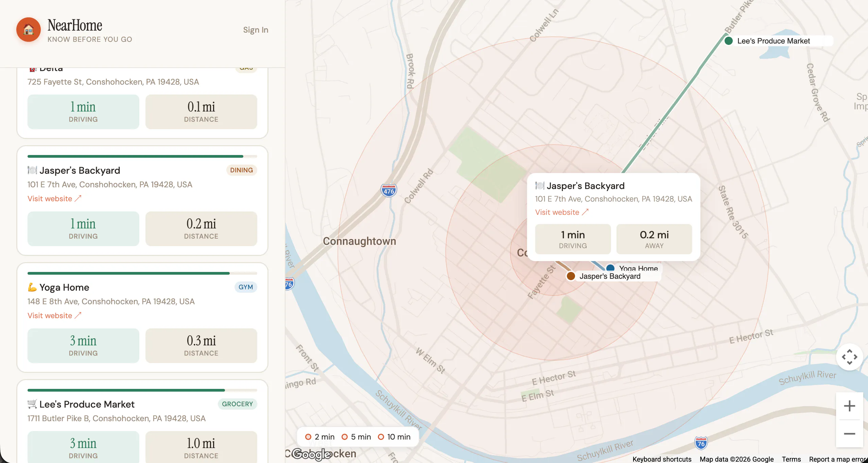Click the popup 0.2 mi AWAY tile
The image size is (868, 463).
click(x=654, y=239)
